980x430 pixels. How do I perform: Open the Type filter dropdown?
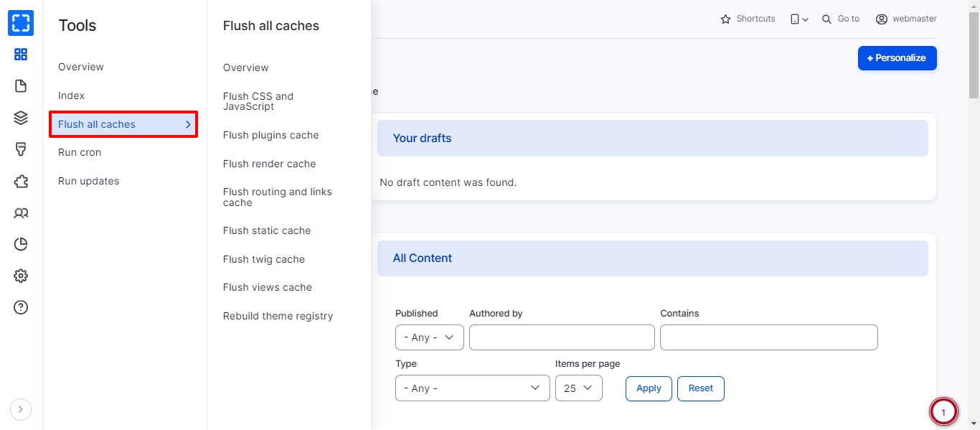[x=472, y=388]
